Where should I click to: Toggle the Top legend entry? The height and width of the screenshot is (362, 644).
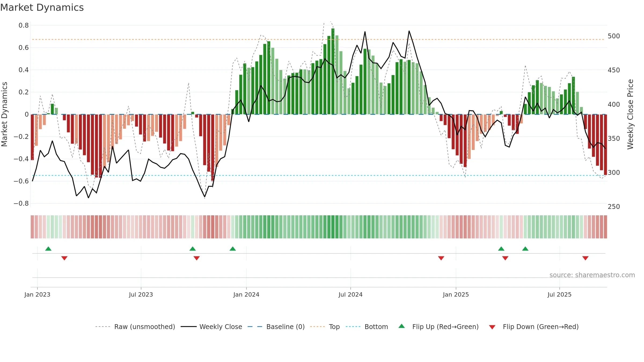325,327
